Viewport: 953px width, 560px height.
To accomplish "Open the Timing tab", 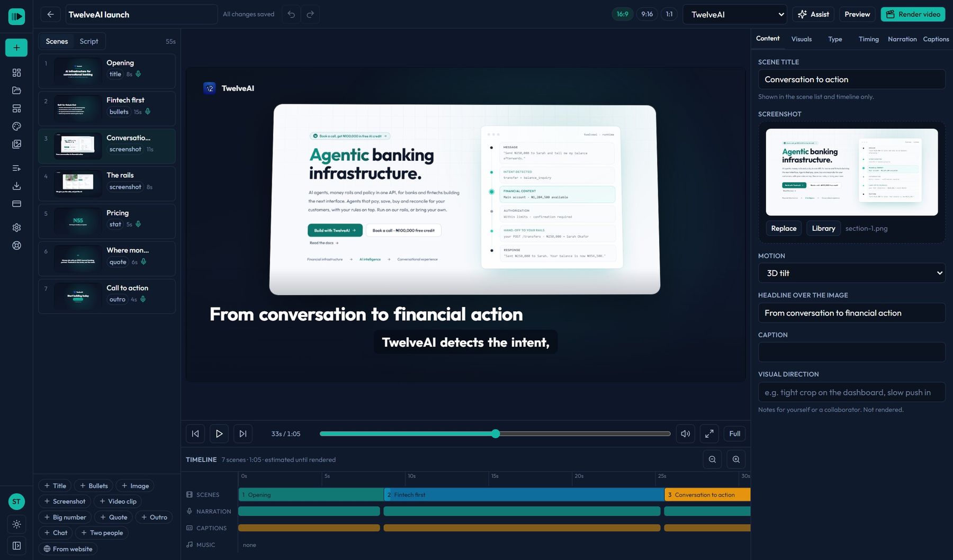I will click(868, 39).
